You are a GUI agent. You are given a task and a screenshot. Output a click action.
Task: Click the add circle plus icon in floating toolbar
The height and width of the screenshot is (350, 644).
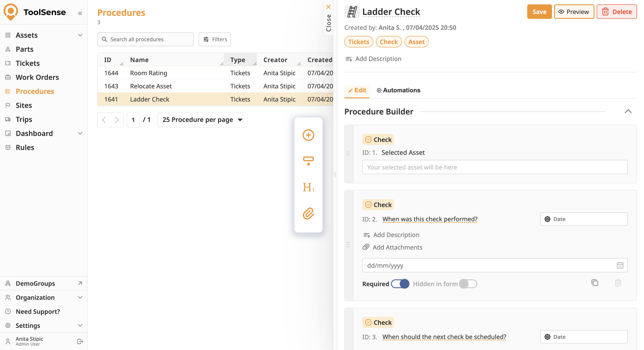(x=308, y=135)
